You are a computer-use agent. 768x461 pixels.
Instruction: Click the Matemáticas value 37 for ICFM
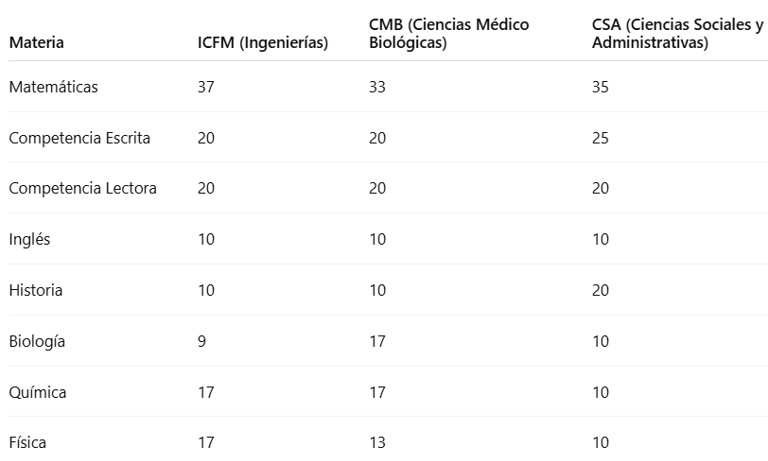207,87
